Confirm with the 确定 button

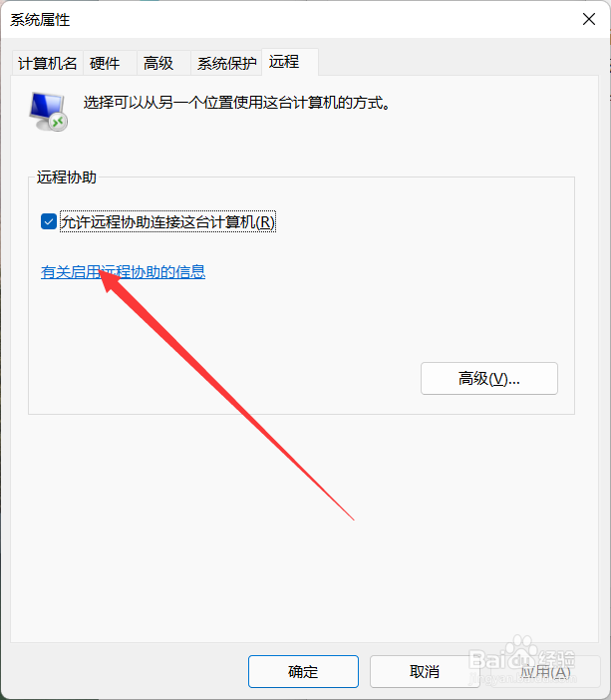tap(303, 671)
